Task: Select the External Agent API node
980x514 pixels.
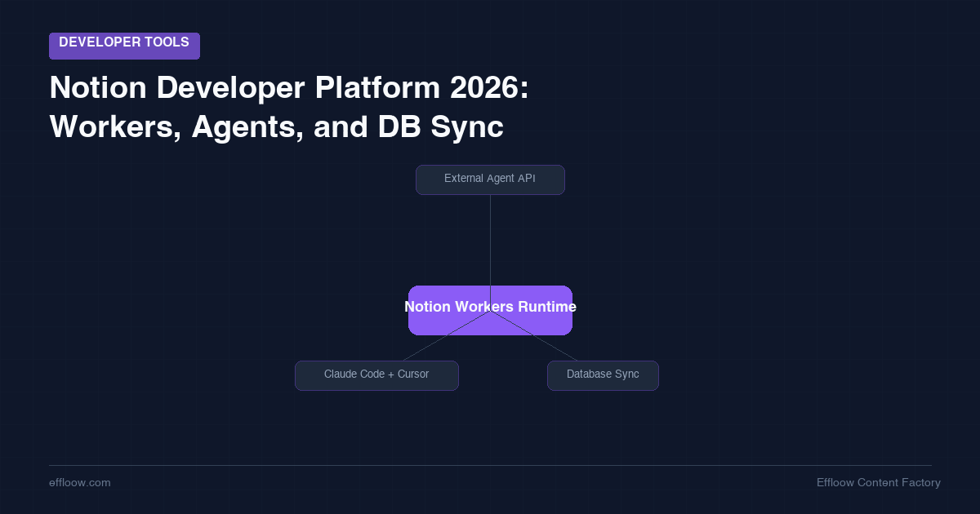Action: [x=490, y=179]
